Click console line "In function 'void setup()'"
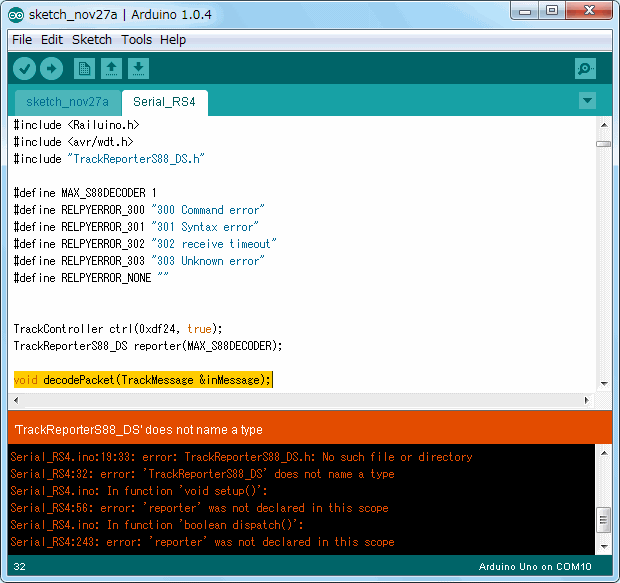Screen dimensions: 620x583 139,491
